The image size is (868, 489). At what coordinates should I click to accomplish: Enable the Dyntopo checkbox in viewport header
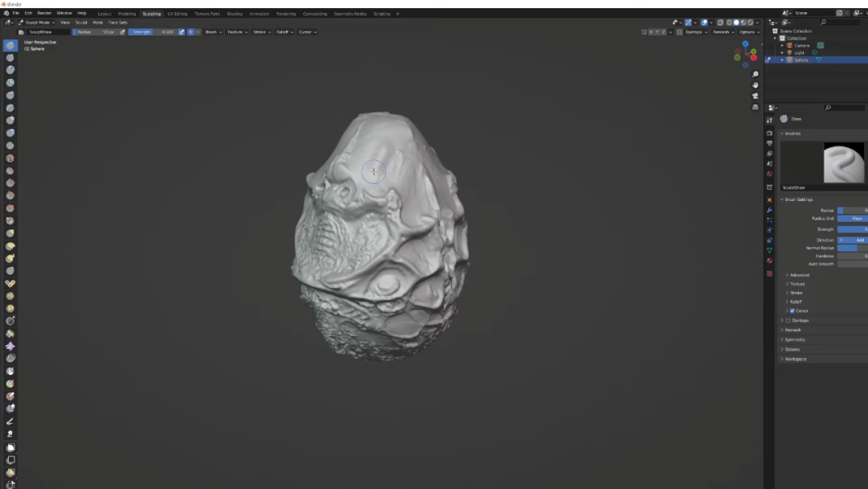[x=680, y=32]
